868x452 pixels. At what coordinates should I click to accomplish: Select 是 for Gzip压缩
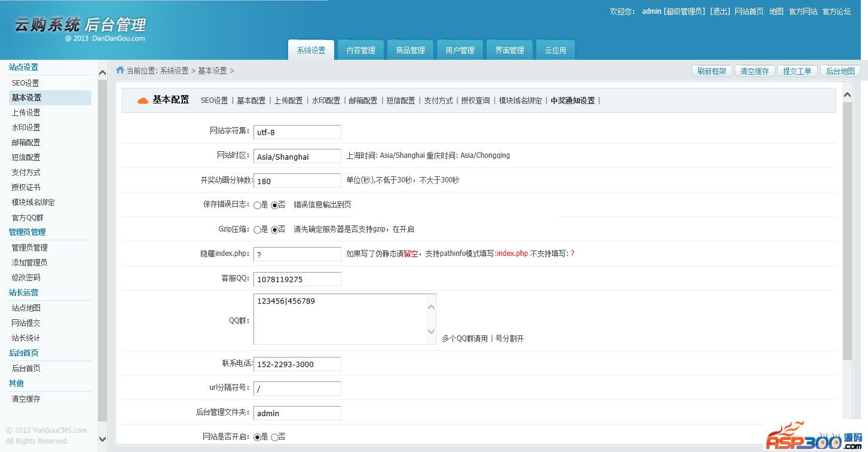pos(257,230)
